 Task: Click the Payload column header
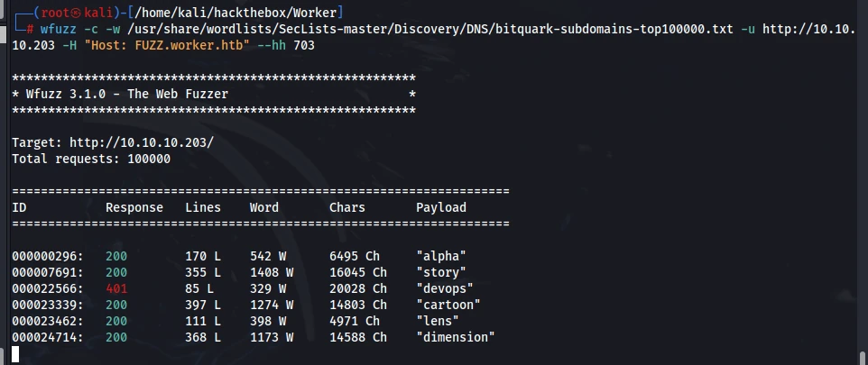tap(441, 207)
